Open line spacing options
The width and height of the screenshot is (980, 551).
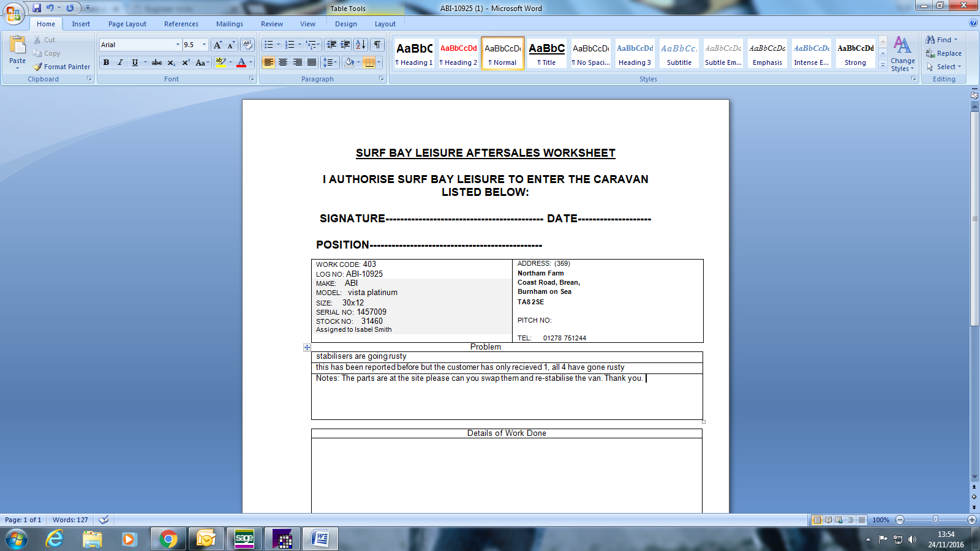click(x=330, y=62)
